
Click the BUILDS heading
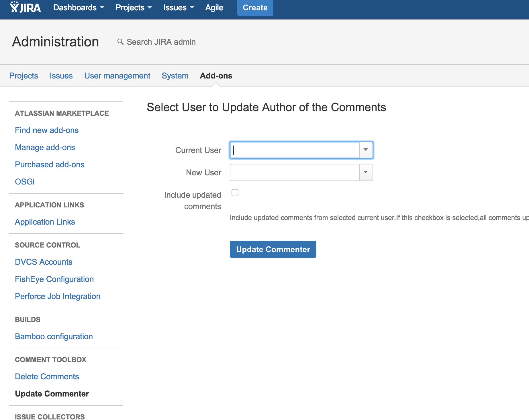pos(28,319)
